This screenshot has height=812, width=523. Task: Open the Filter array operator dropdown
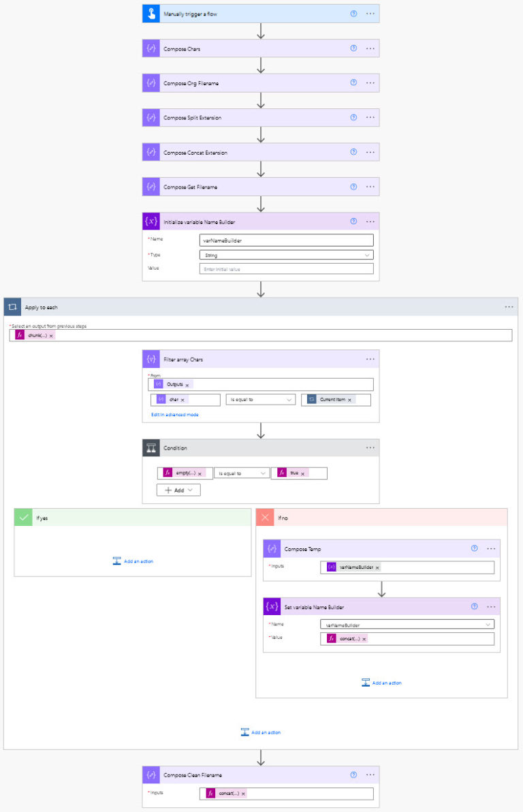260,400
